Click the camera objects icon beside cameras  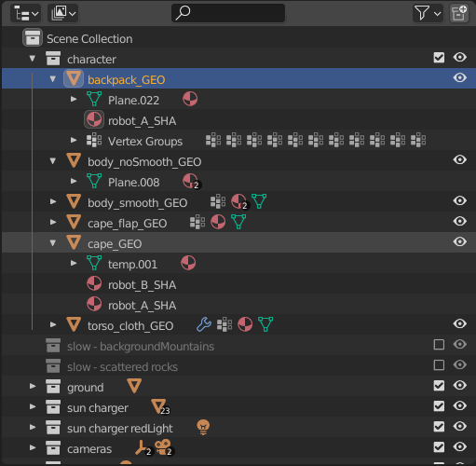(165, 448)
